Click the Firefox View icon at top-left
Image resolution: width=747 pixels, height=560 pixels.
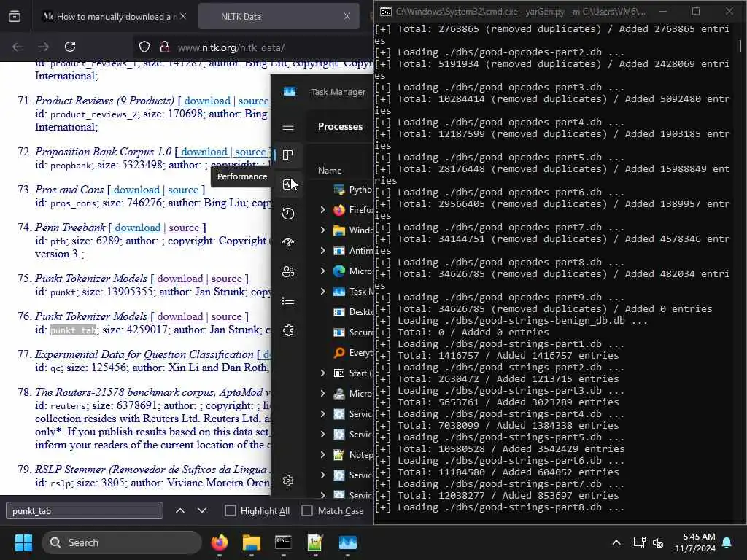[15, 16]
